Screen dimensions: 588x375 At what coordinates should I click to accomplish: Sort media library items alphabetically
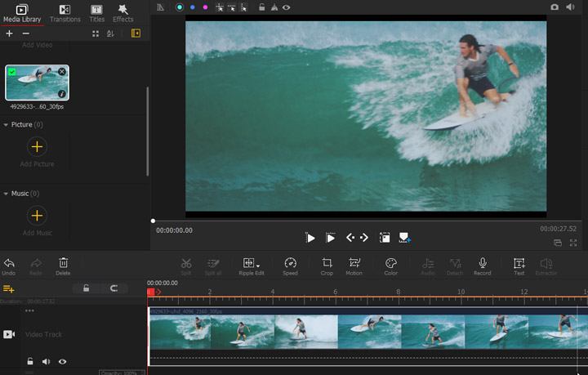pos(110,33)
